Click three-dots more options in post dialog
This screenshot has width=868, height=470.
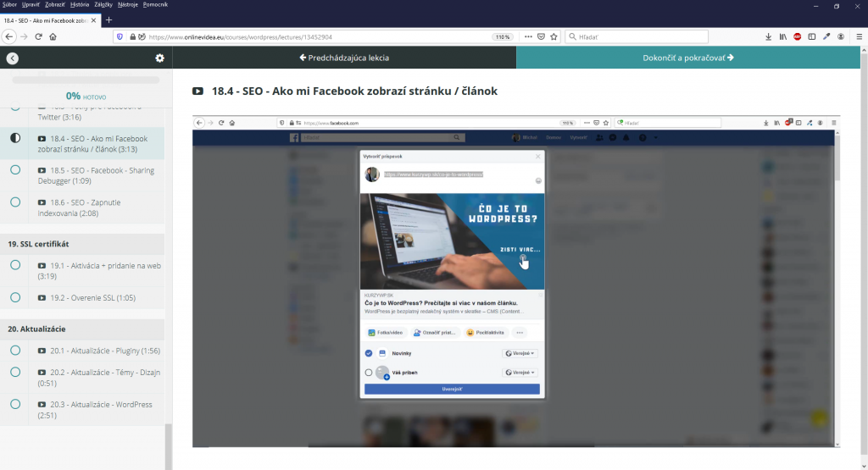pyautogui.click(x=520, y=332)
